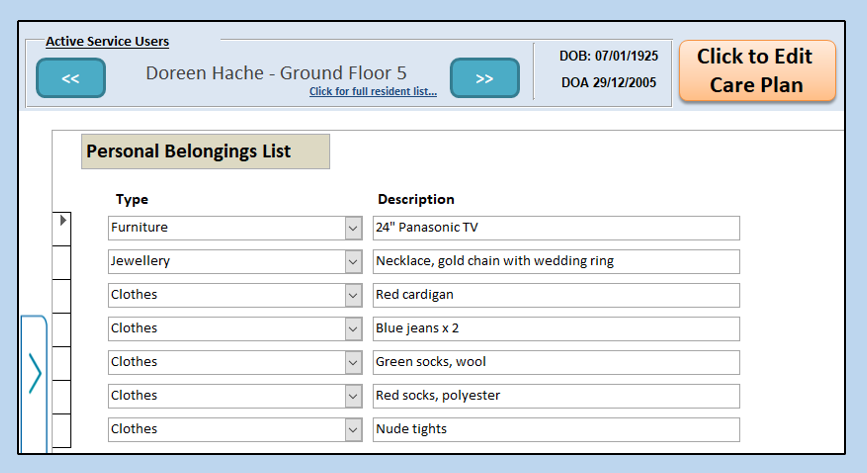Edit the 24" Panasonic TV description field

click(x=556, y=228)
